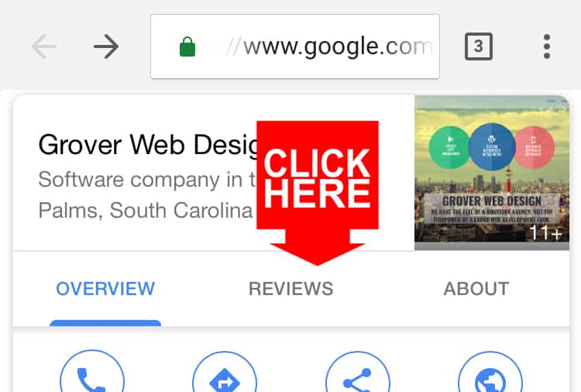Click the green padlock security icon

pyautogui.click(x=187, y=46)
